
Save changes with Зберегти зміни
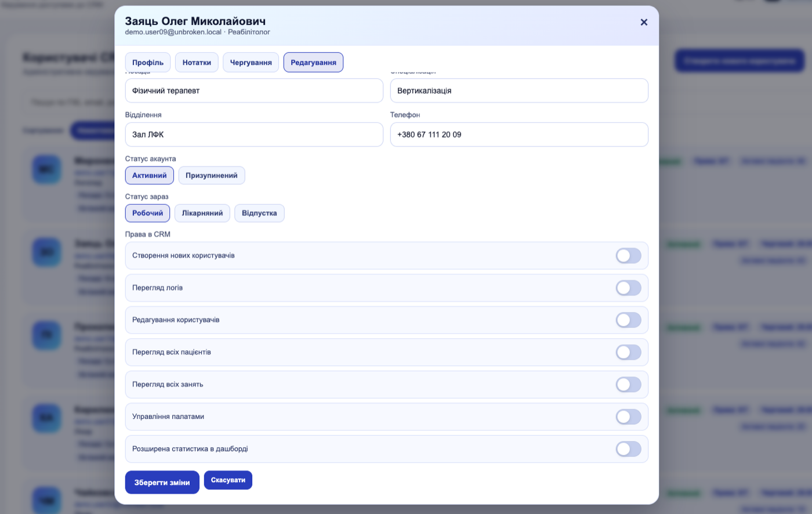point(162,482)
